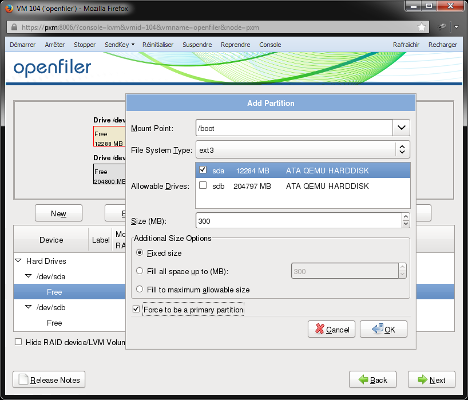The height and width of the screenshot is (400, 468).
Task: Select the Fixed size radio button
Action: [140, 253]
